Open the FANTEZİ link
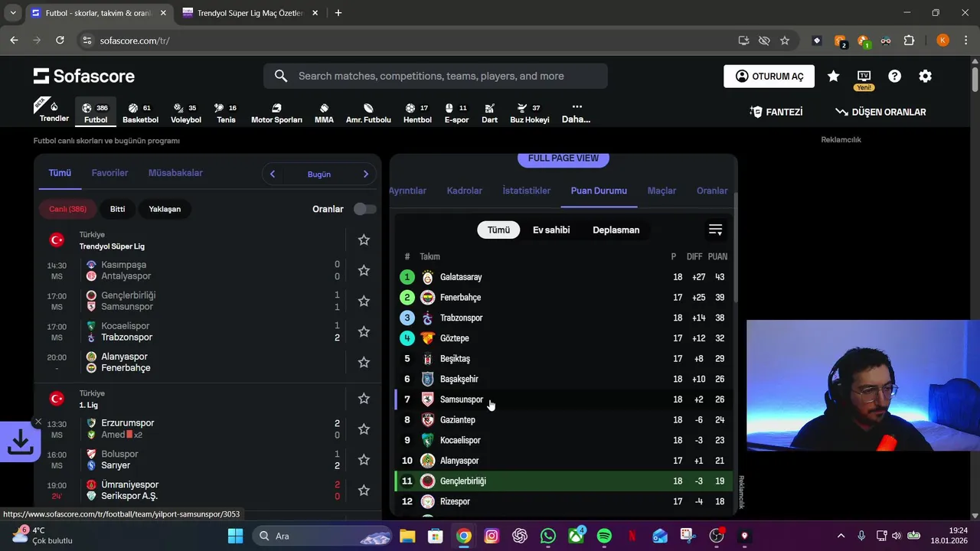This screenshot has width=980, height=551. click(776, 112)
